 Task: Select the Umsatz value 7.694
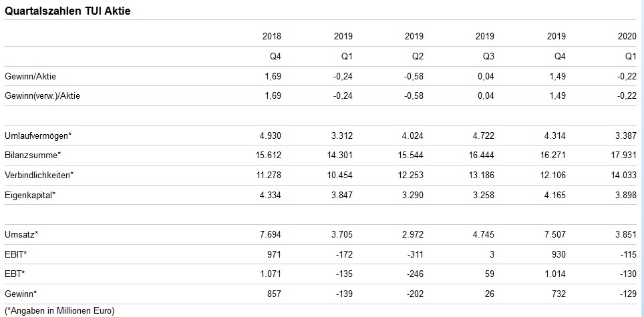(271, 234)
